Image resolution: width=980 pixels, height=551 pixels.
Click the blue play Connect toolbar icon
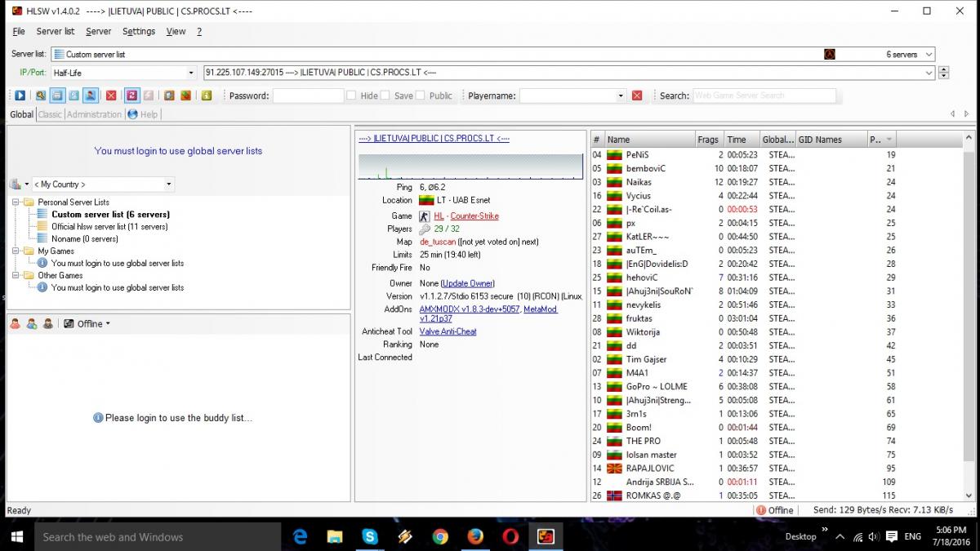pyautogui.click(x=20, y=96)
